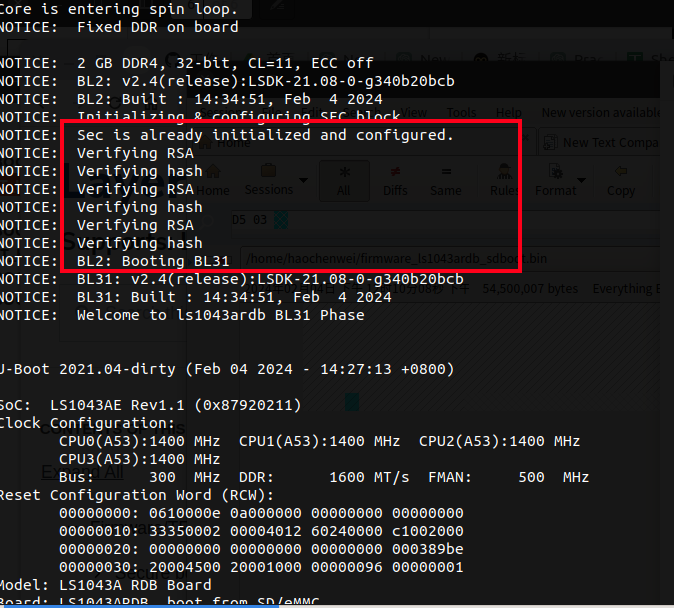
Task: Switch to the Home tab behind terminal
Action: click(x=225, y=142)
